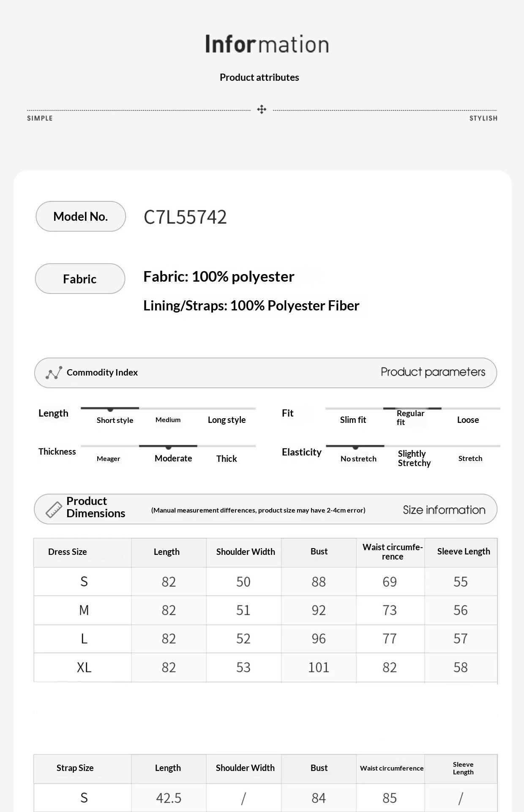Click the model number C7L55742 text

[185, 217]
